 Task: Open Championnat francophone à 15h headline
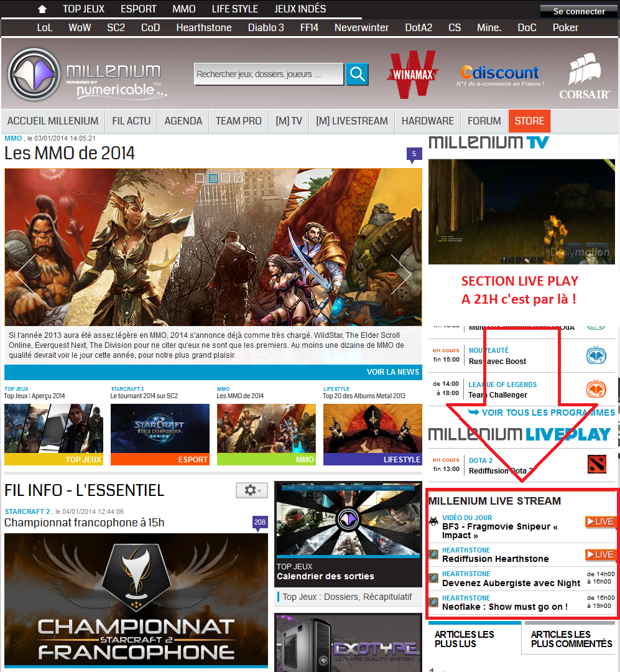click(x=85, y=523)
